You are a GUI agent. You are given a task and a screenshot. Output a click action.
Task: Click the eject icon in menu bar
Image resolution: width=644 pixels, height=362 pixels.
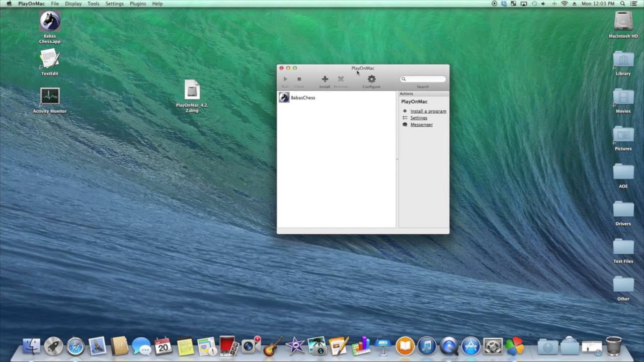pyautogui.click(x=574, y=4)
